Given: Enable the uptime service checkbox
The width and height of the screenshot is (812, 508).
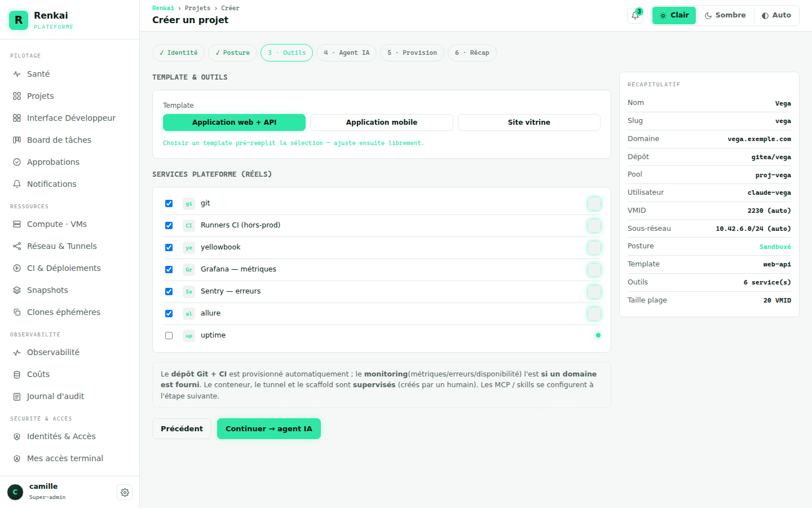Looking at the screenshot, I should [169, 335].
